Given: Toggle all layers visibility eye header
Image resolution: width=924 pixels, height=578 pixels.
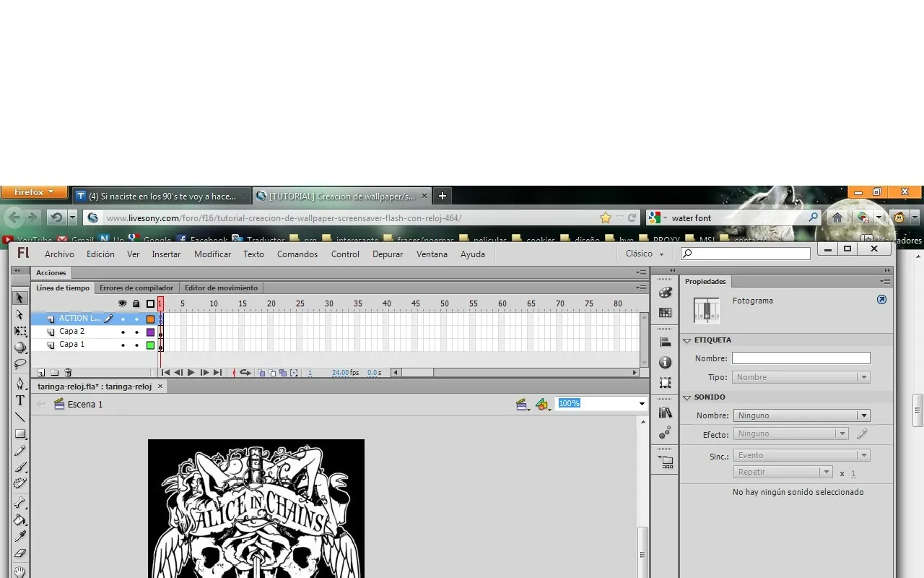Looking at the screenshot, I should point(122,303).
